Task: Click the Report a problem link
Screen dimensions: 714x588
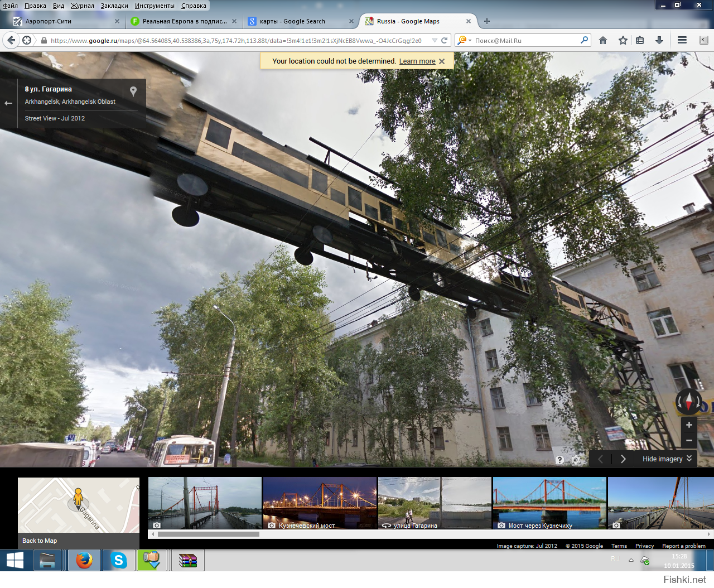Action: pos(684,546)
